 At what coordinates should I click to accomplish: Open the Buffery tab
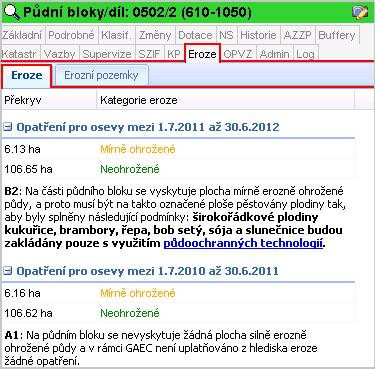click(337, 35)
